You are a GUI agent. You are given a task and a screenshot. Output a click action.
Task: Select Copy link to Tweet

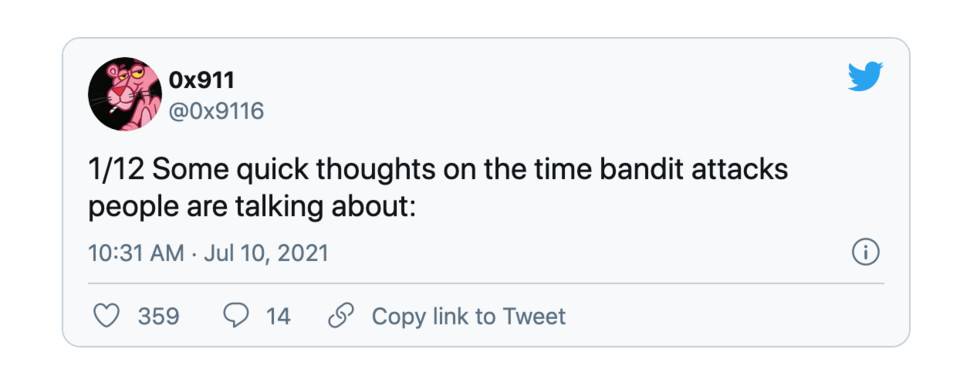[469, 316]
